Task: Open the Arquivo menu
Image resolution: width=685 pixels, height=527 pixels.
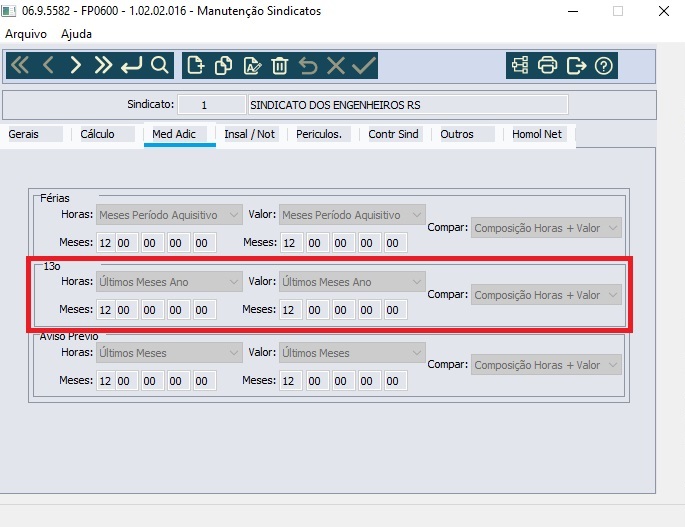Action: 26,34
